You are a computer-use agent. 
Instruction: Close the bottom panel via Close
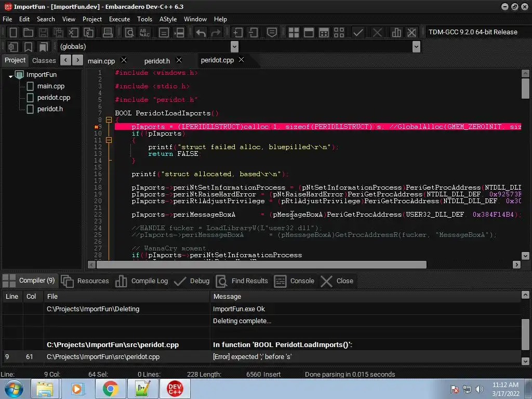337,281
